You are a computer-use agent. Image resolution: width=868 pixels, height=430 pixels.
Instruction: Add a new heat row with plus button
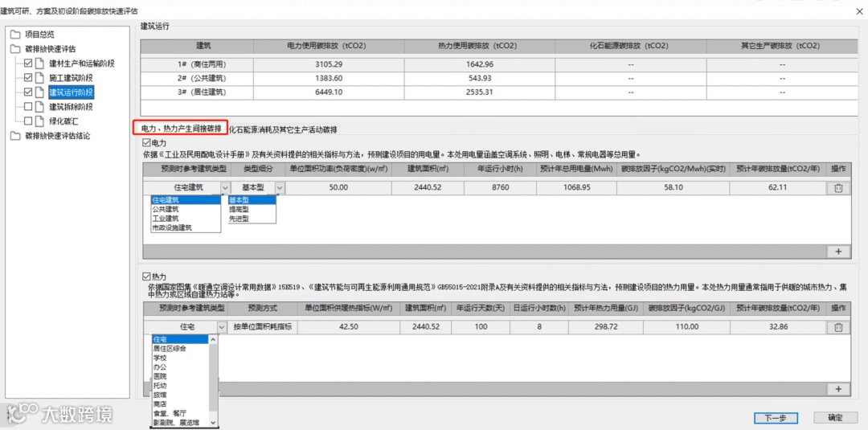pyautogui.click(x=838, y=389)
